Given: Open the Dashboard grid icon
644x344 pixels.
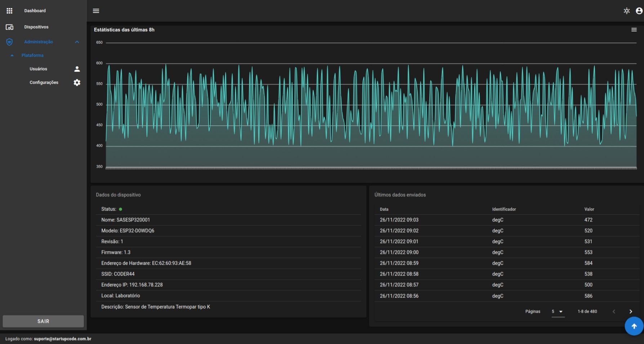Looking at the screenshot, I should click(x=10, y=10).
